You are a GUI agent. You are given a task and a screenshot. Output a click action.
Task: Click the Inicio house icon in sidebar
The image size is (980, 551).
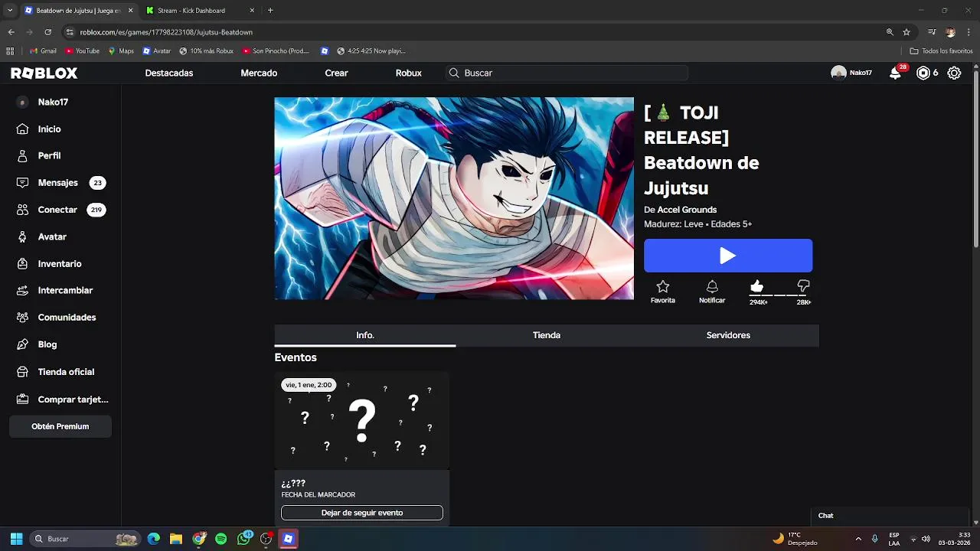click(x=23, y=129)
